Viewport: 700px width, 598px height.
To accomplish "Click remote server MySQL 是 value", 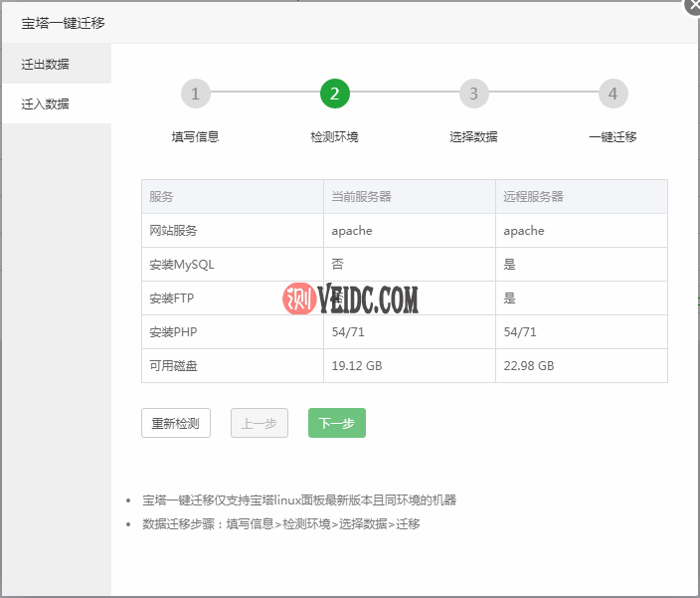I will click(509, 264).
